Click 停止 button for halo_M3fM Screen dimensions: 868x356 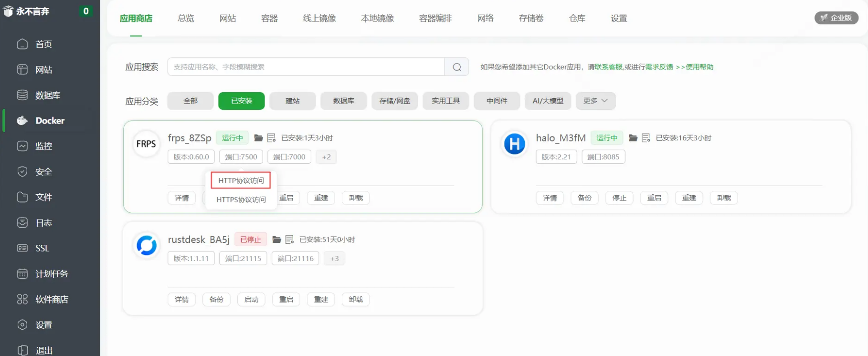[619, 198]
